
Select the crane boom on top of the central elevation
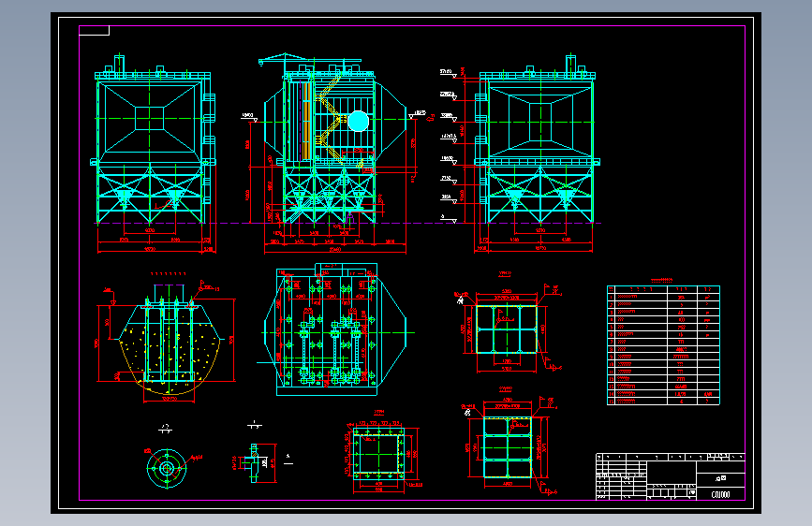click(309, 59)
